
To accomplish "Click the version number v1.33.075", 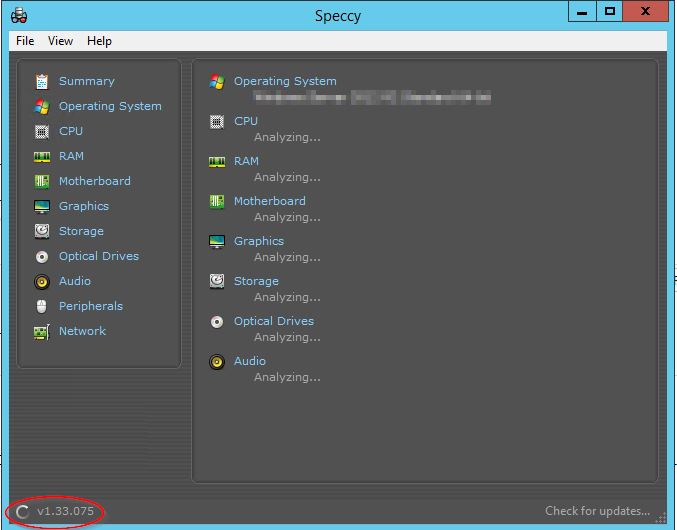I will [x=67, y=511].
